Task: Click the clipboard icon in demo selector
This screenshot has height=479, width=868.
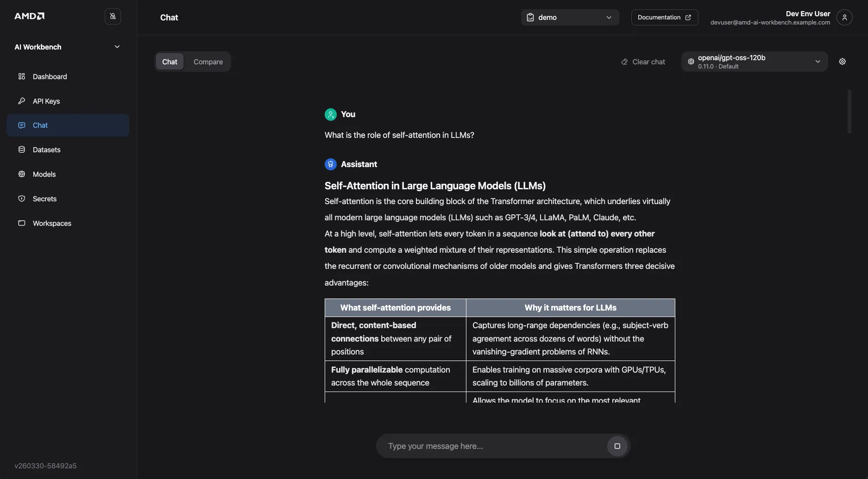Action: [530, 17]
